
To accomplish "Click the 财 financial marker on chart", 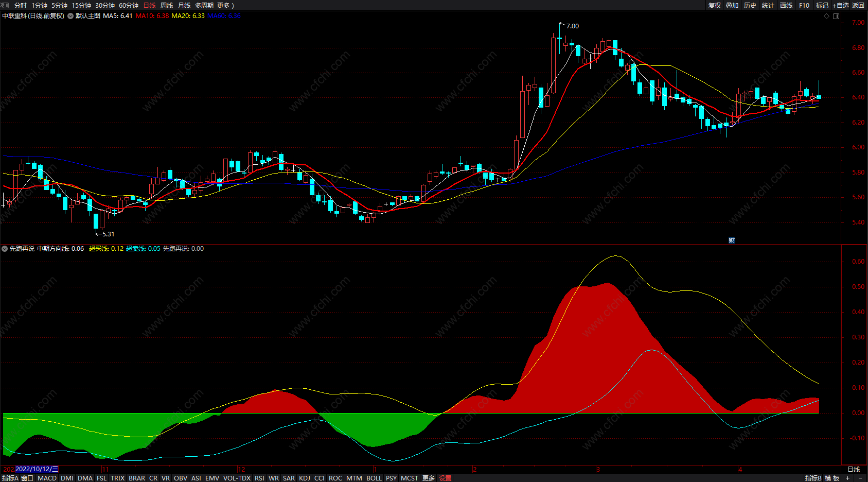I will [x=732, y=240].
